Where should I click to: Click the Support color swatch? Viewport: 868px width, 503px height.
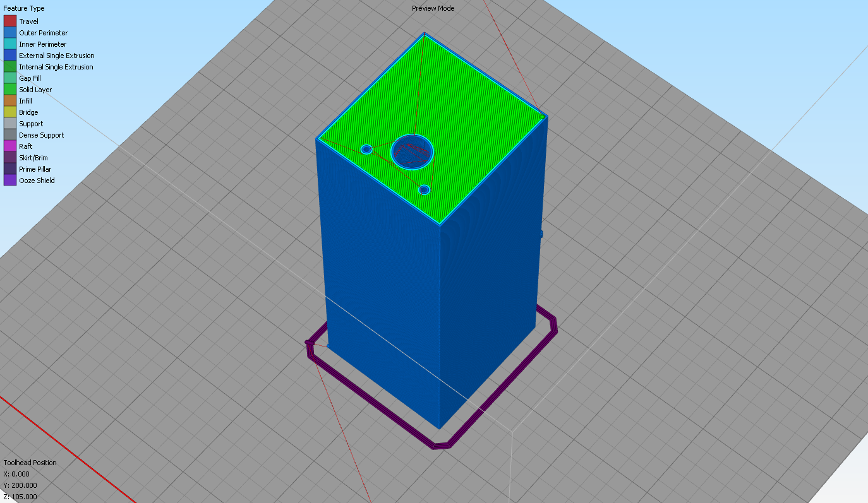(x=9, y=123)
